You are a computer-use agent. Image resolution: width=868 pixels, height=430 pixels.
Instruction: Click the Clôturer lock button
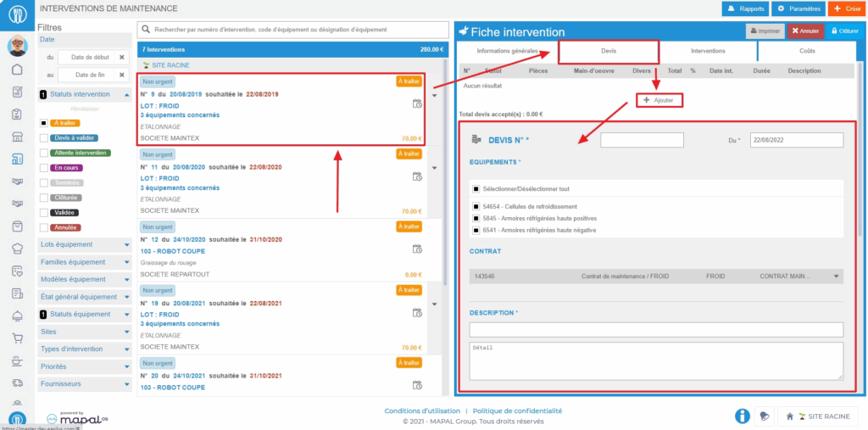tap(843, 31)
